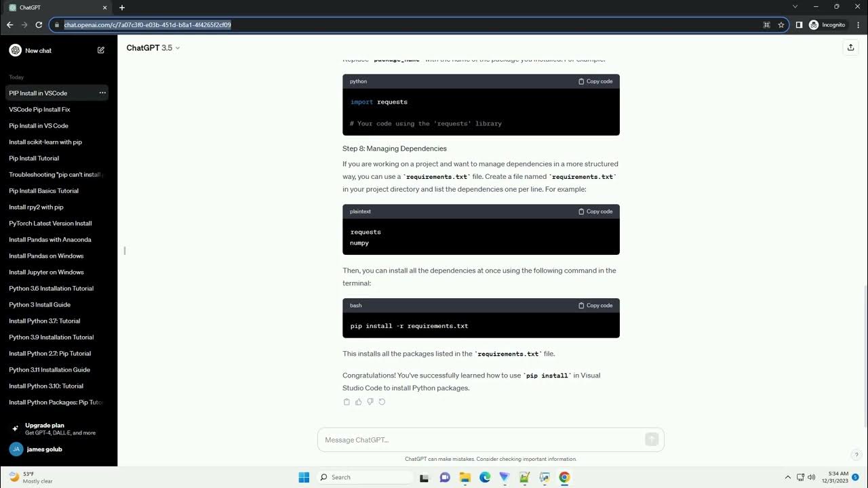Open File Explorer from taskbar

[x=465, y=477]
